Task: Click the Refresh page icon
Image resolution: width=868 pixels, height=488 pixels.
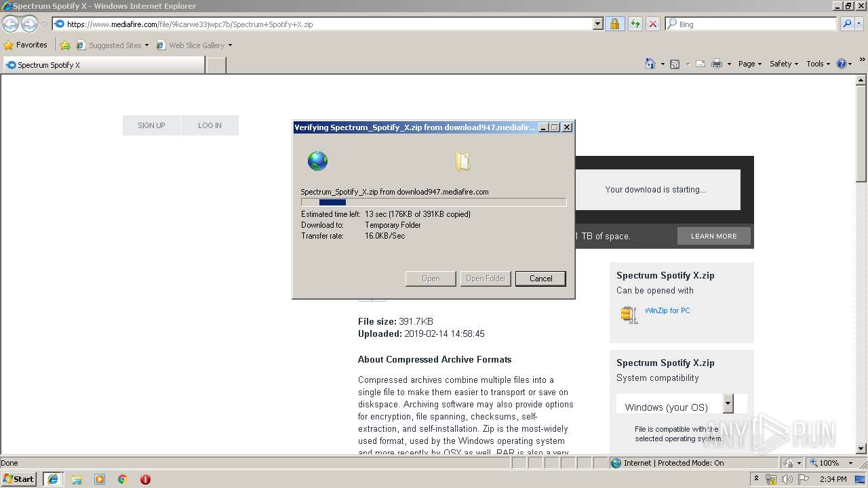Action: coord(635,24)
